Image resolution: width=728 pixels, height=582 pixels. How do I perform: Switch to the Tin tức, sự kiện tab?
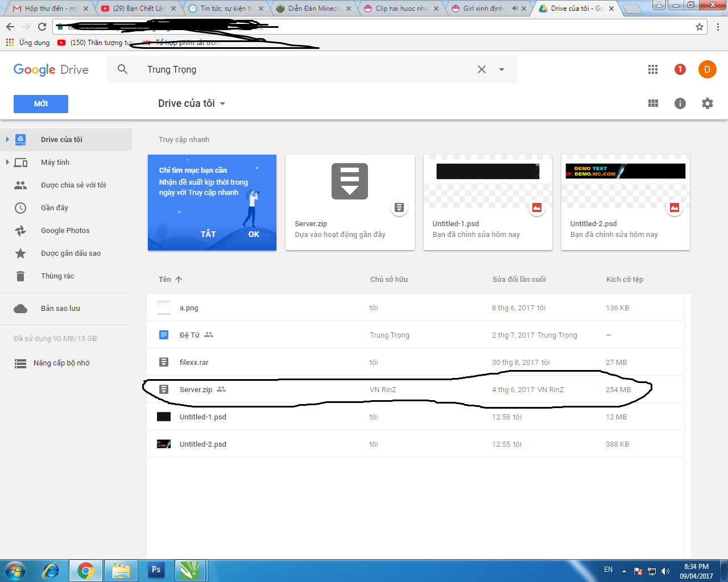(226, 9)
